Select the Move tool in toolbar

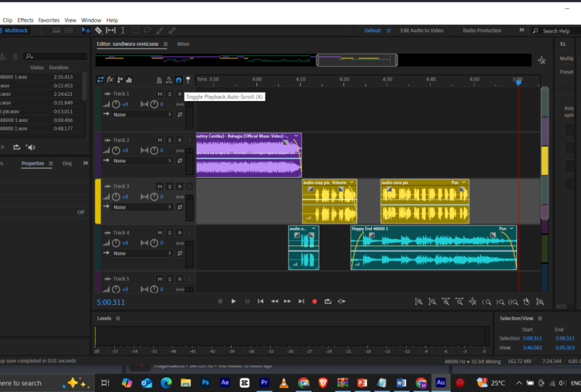point(86,30)
